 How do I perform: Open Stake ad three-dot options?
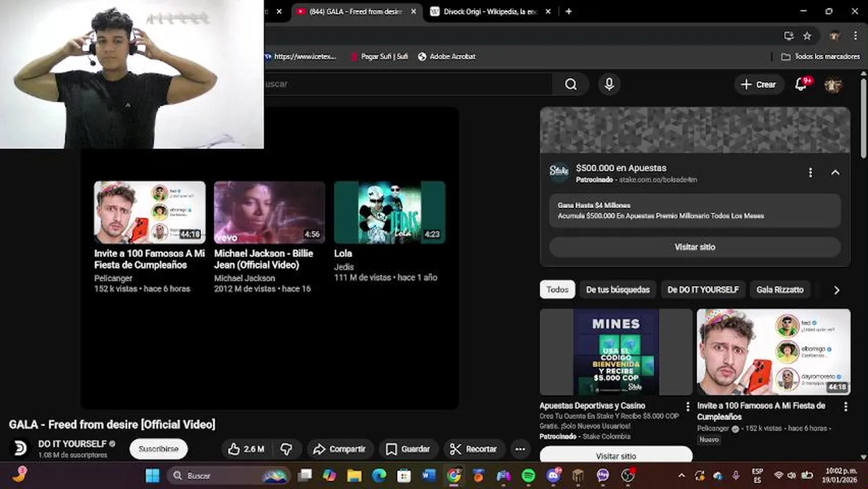click(810, 173)
